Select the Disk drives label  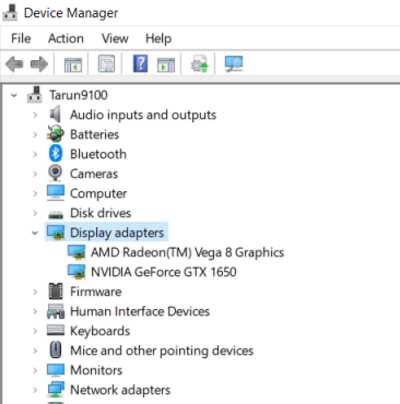click(x=100, y=213)
